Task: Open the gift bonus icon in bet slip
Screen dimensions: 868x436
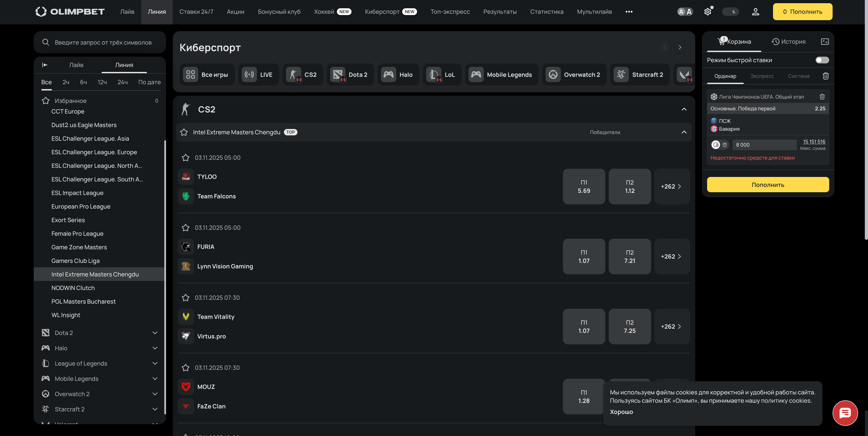Action: 725,145
